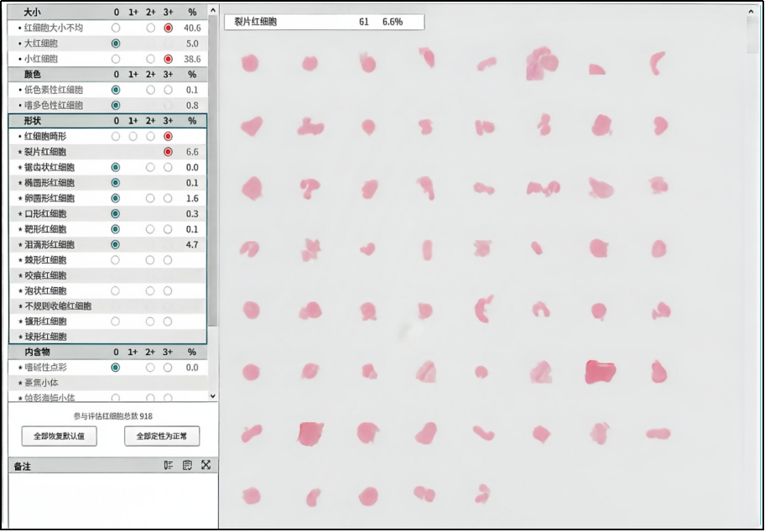Viewport: 765px width, 532px height.
Task: Select grade 0 for 泪滴形红细胞
Action: pos(116,244)
